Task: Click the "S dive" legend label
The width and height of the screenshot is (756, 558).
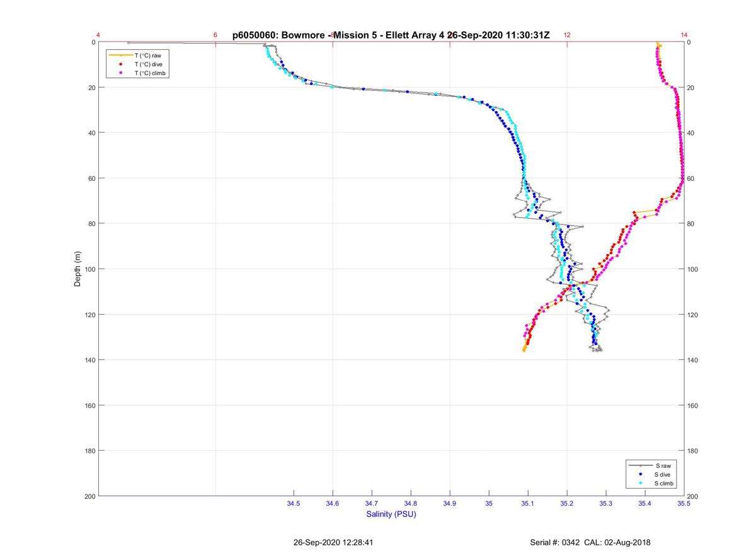Action: click(663, 474)
